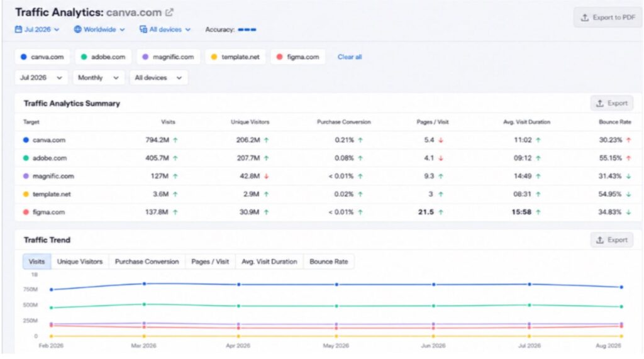Open the All devices dropdown in the header
The height and width of the screenshot is (359, 644).
pos(165,30)
